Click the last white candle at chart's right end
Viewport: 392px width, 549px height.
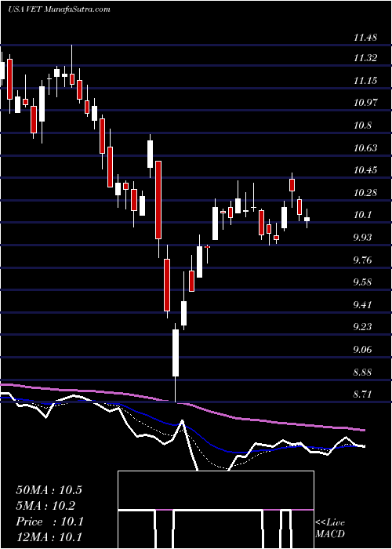click(x=307, y=219)
